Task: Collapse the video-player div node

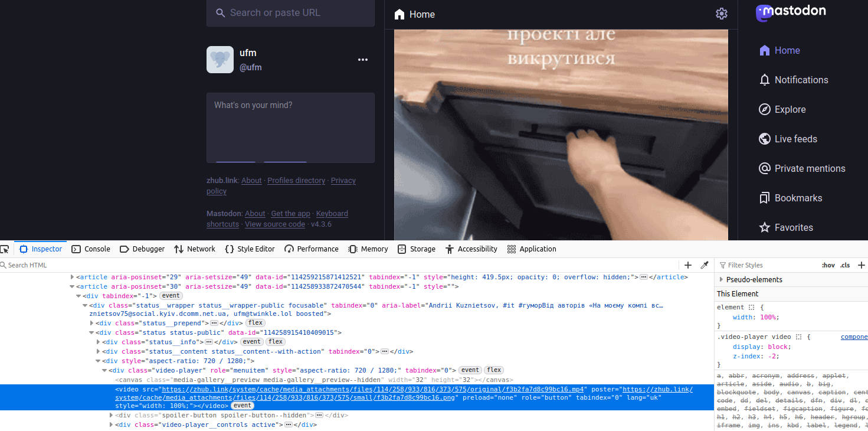Action: [x=105, y=370]
